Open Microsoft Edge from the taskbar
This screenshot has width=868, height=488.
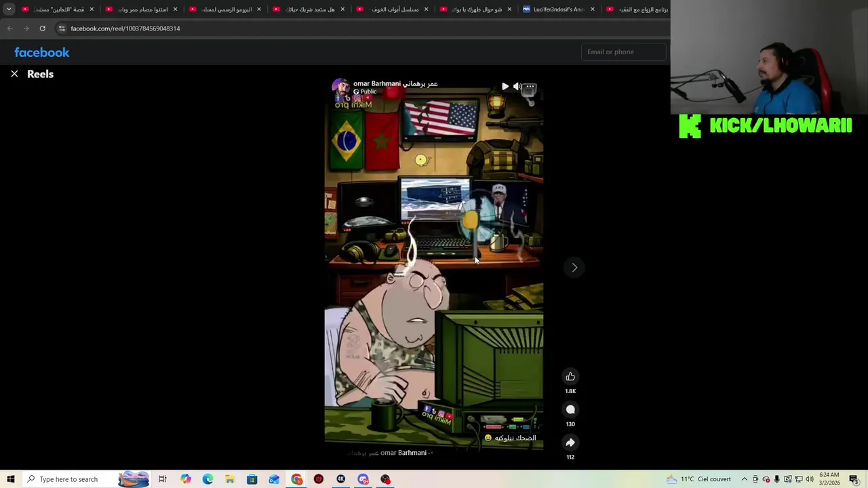(x=208, y=479)
